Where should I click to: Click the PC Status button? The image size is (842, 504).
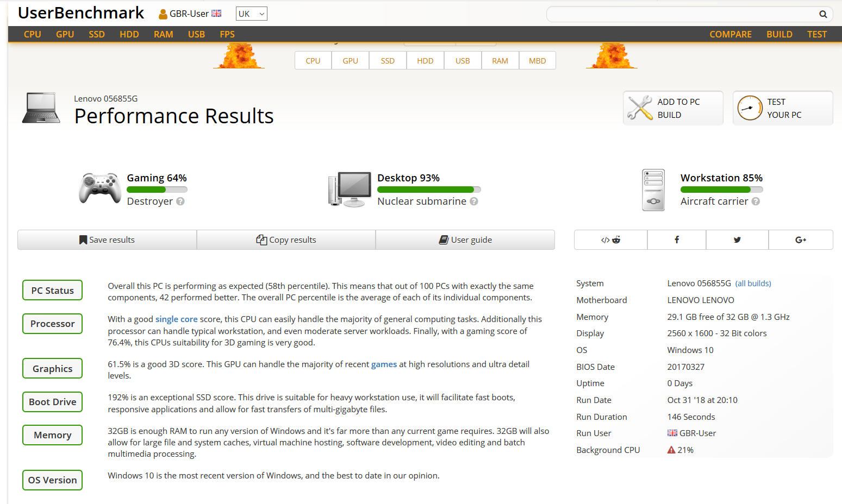(x=52, y=291)
